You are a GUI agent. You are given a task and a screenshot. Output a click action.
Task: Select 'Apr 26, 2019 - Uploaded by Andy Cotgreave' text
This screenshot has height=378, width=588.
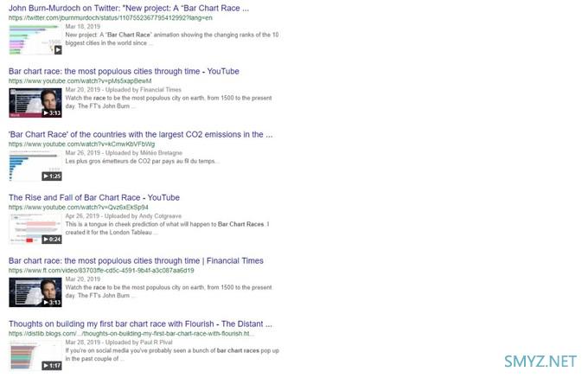click(124, 216)
